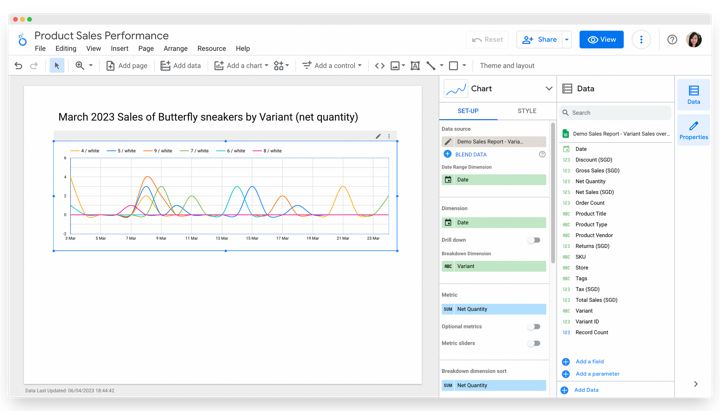Switch to the STYLE tab
The width and height of the screenshot is (720, 411).
[527, 111]
